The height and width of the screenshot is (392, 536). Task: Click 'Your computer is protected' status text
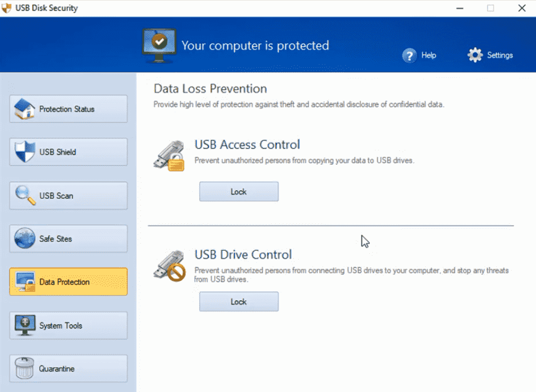click(255, 46)
